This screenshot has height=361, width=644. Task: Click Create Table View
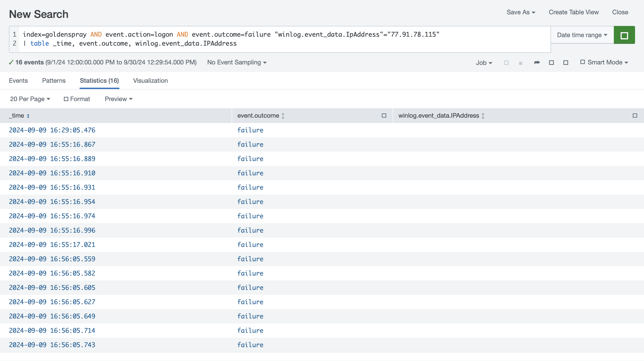click(574, 12)
